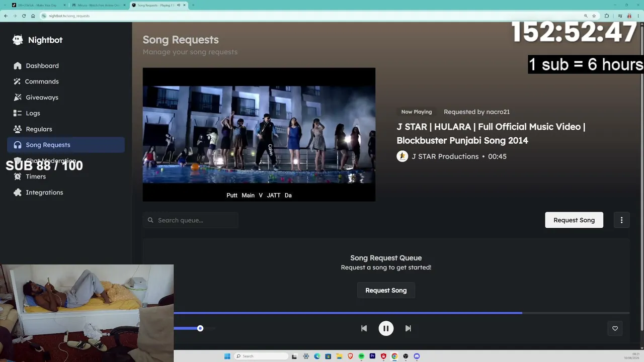Adjust the volume slider handle
This screenshot has height=362, width=644.
(x=200, y=328)
